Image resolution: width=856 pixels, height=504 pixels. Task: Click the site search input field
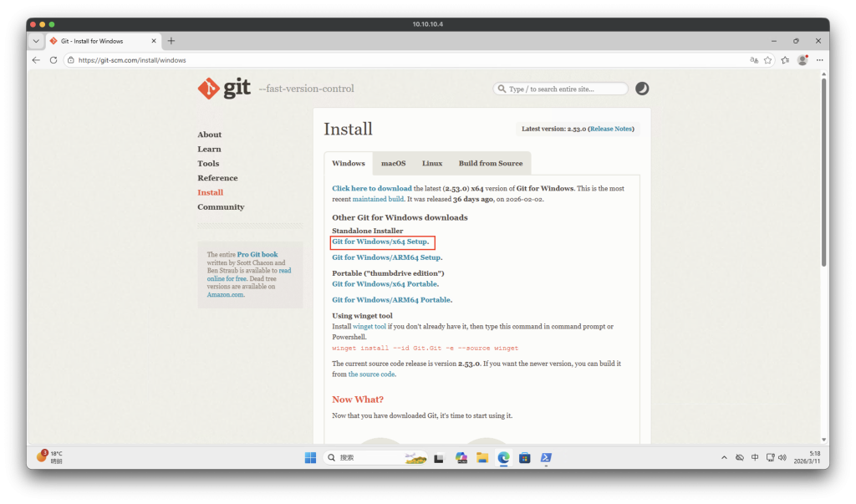pos(565,89)
